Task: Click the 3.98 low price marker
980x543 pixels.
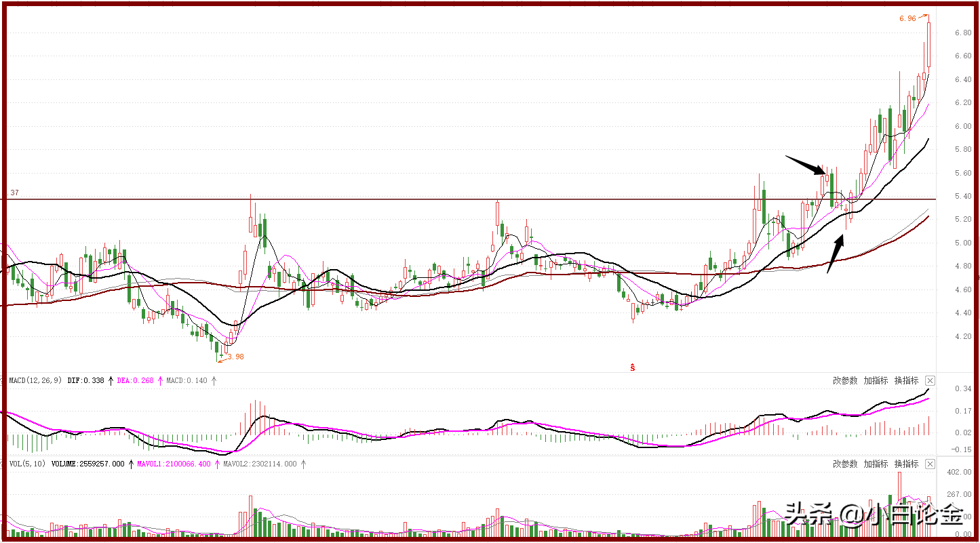Action: pyautogui.click(x=235, y=357)
